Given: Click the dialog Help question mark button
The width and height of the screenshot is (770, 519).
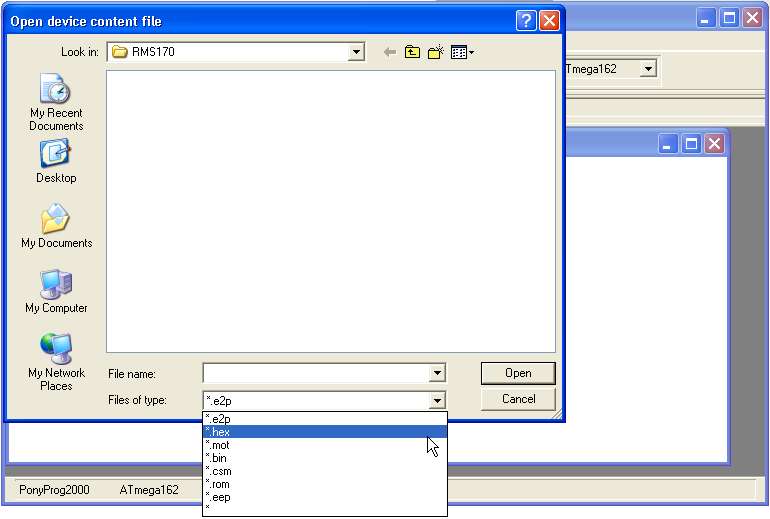Looking at the screenshot, I should tap(526, 21).
